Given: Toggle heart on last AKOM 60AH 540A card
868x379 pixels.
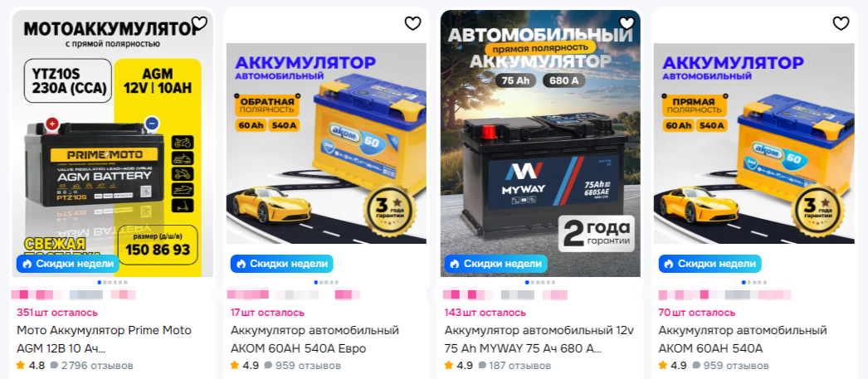Looking at the screenshot, I should 841,23.
